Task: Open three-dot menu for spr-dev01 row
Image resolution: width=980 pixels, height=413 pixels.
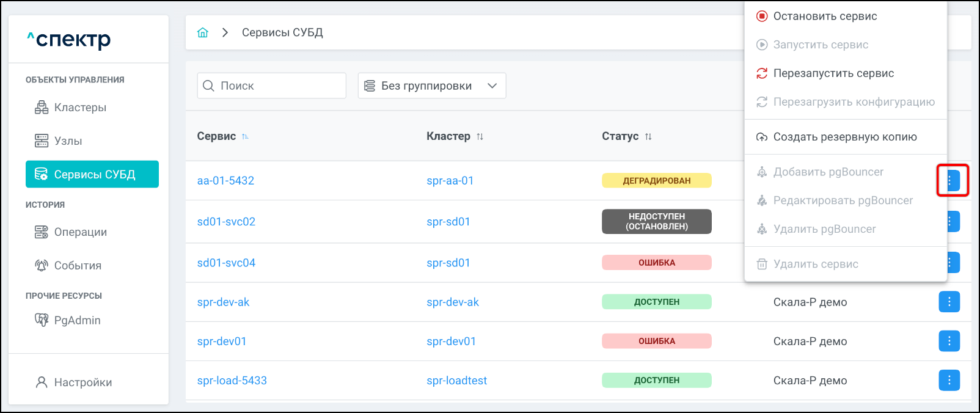Action: [949, 341]
